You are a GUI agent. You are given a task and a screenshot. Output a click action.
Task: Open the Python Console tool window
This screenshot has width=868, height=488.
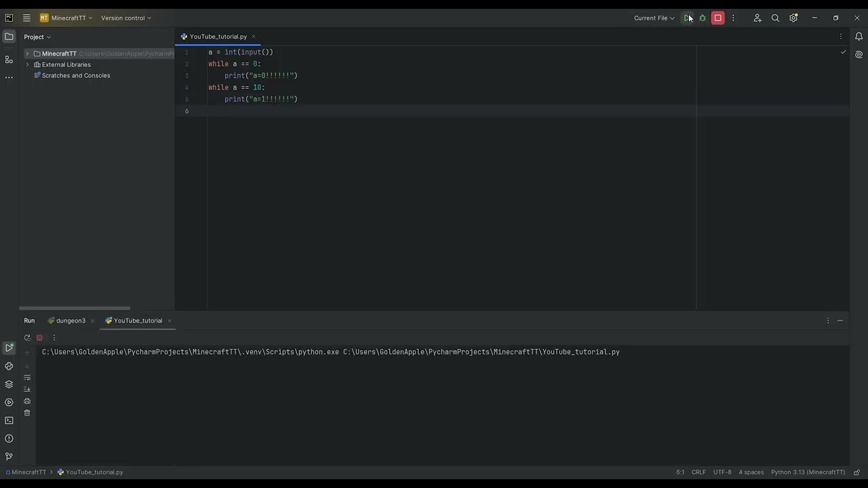[x=9, y=366]
